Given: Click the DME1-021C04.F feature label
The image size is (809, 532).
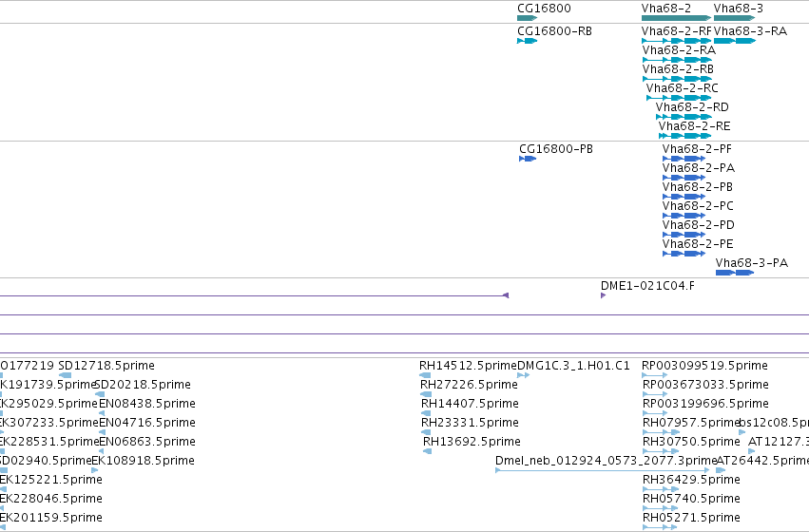Looking at the screenshot, I should tap(647, 286).
